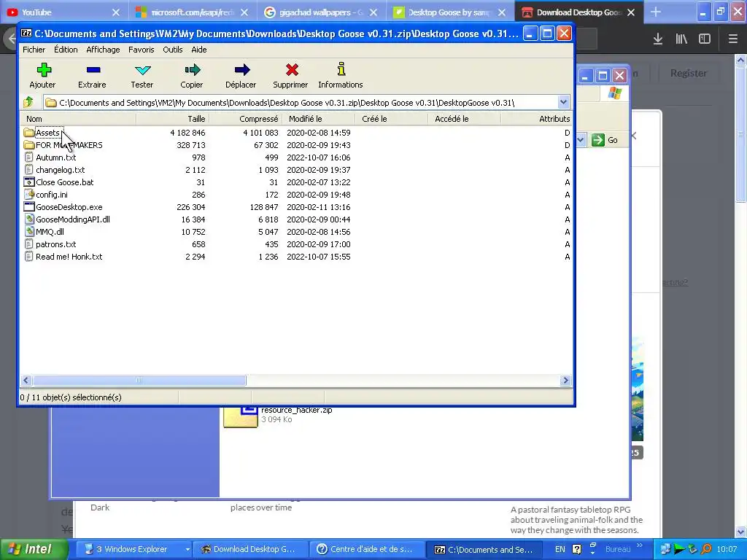Click the browser page vertical scrollbar thumb

click(740, 135)
